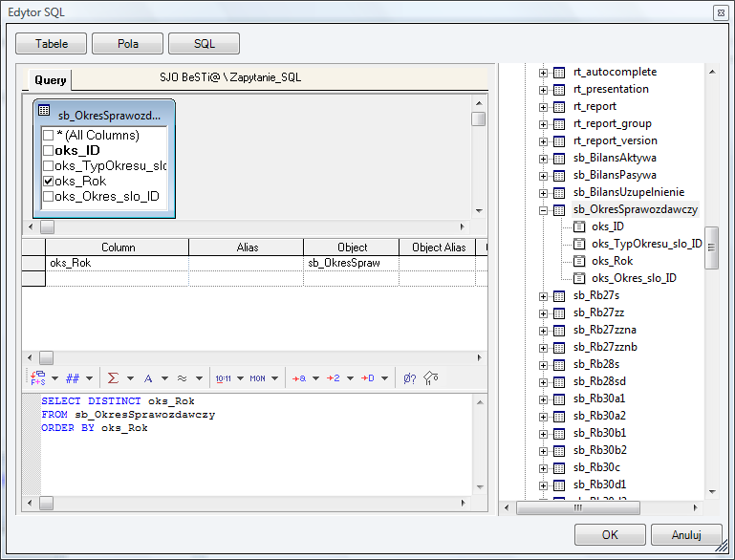This screenshot has width=735, height=560.
Task: Uncheck the oks_Rok column checkbox
Action: (49, 181)
